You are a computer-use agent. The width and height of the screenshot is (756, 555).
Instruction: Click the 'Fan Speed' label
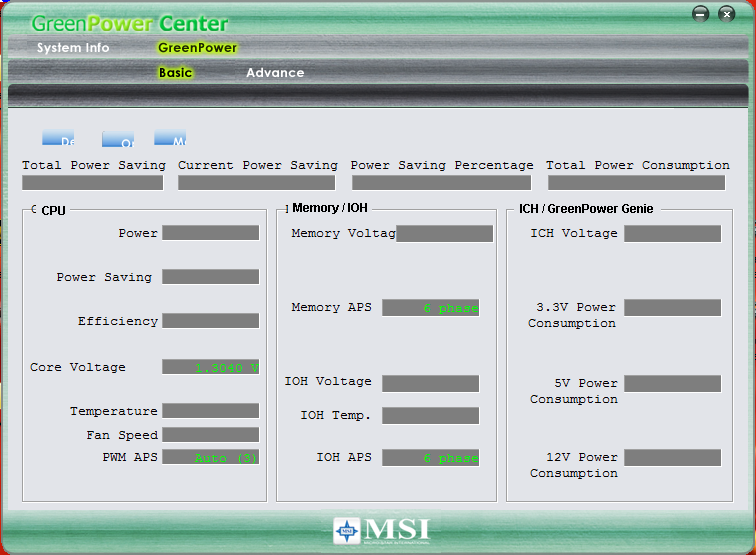pos(122,435)
